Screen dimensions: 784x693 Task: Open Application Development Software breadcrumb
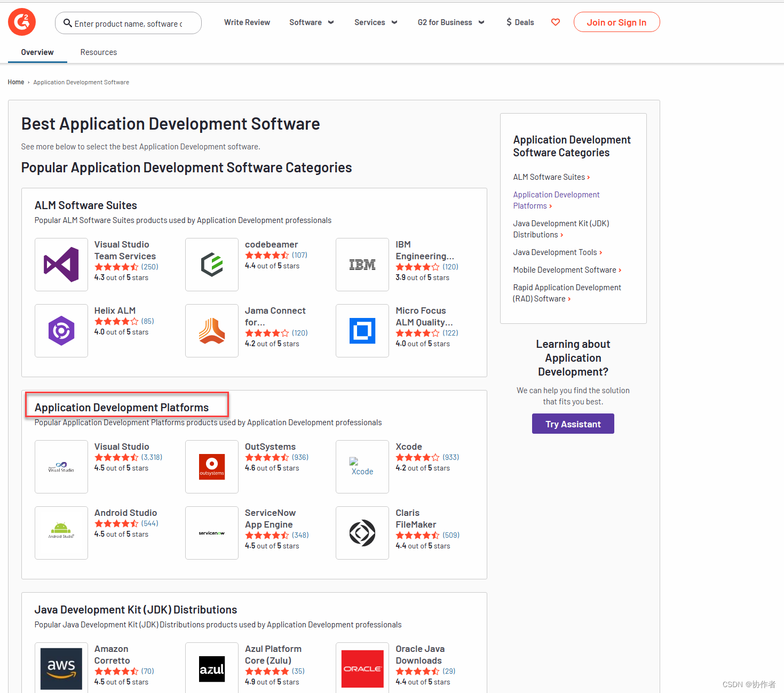(81, 82)
